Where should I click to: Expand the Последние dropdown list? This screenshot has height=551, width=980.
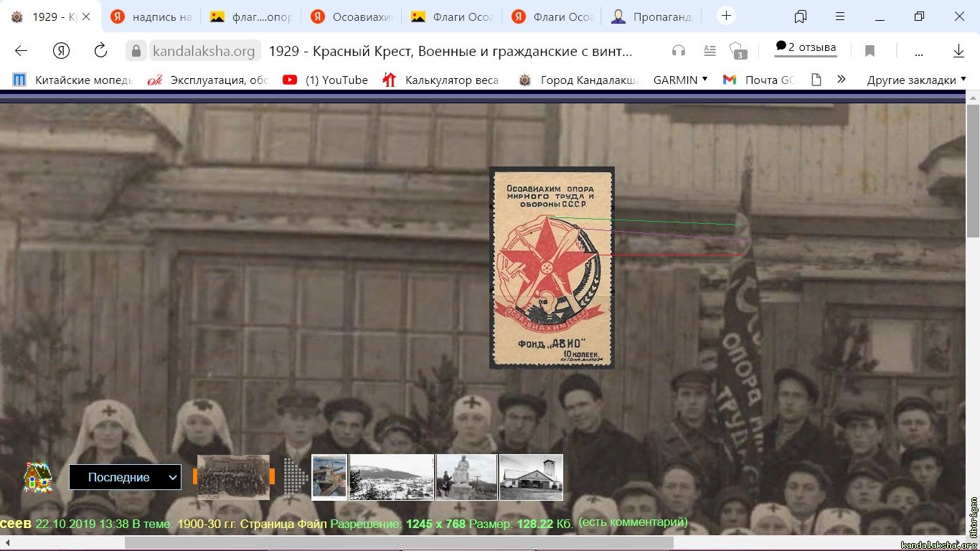point(125,477)
